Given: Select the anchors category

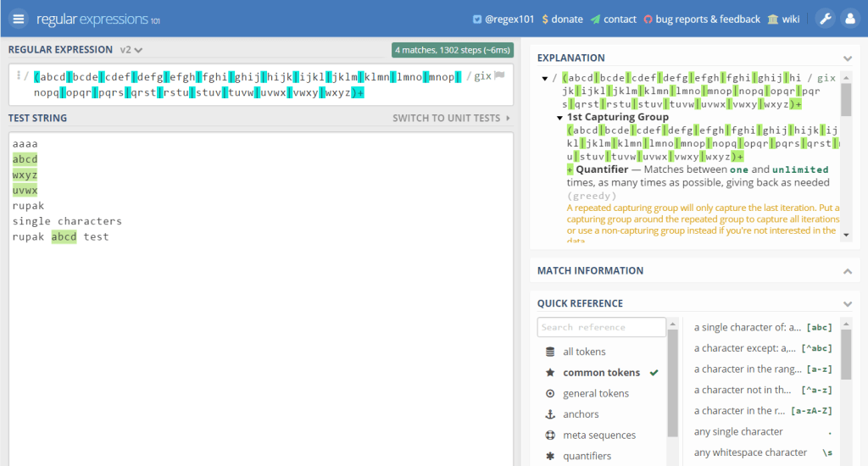Looking at the screenshot, I should pos(581,414).
